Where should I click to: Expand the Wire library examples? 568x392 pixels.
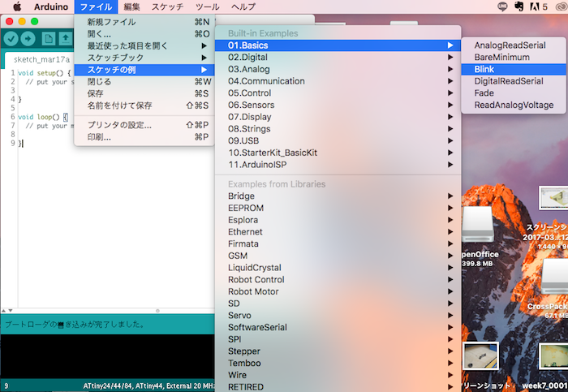338,375
